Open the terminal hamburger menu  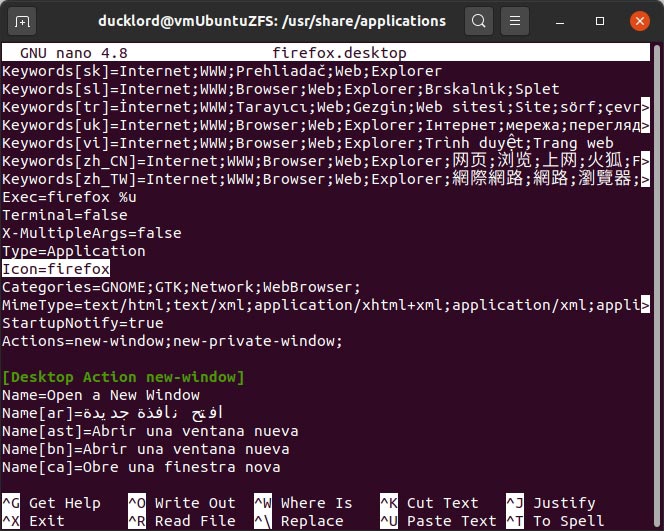[515, 21]
